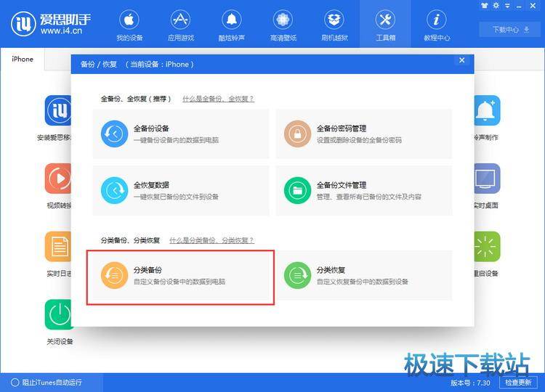Viewport: 545px width, 392px height.
Task: Choose the 分类恢复 option title
Action: click(331, 270)
